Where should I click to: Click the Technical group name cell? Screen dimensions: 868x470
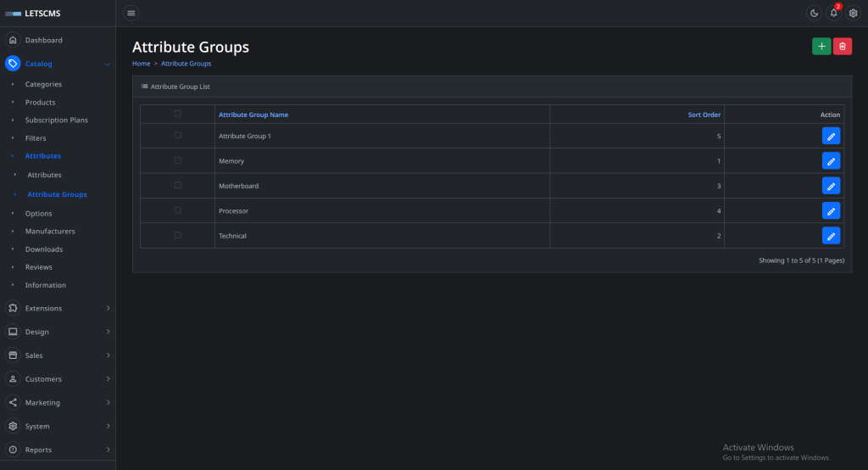[x=382, y=236]
